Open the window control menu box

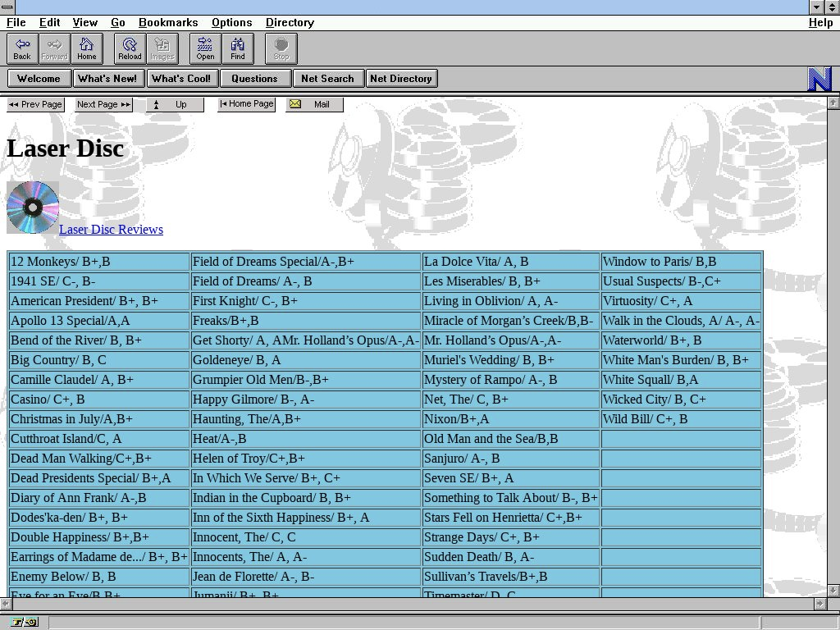coord(7,7)
